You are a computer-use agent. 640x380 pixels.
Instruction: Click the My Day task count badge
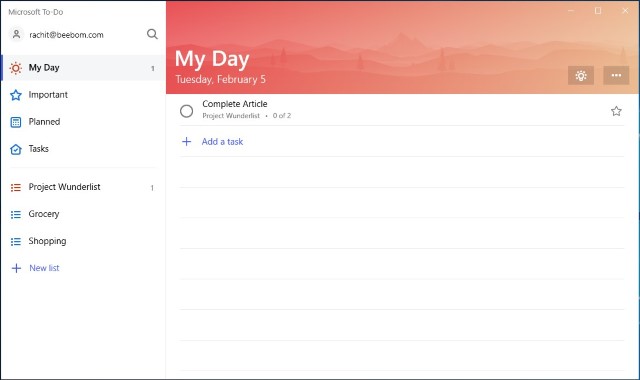coord(153,69)
